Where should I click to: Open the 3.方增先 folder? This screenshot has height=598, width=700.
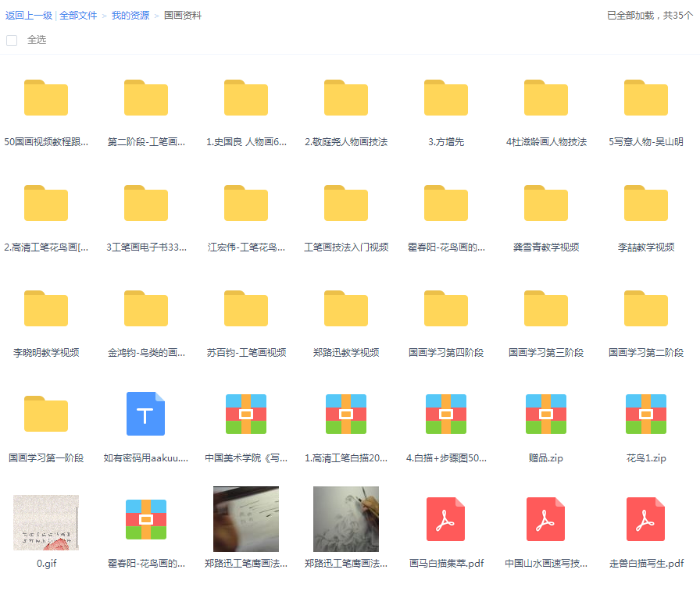pyautogui.click(x=446, y=98)
